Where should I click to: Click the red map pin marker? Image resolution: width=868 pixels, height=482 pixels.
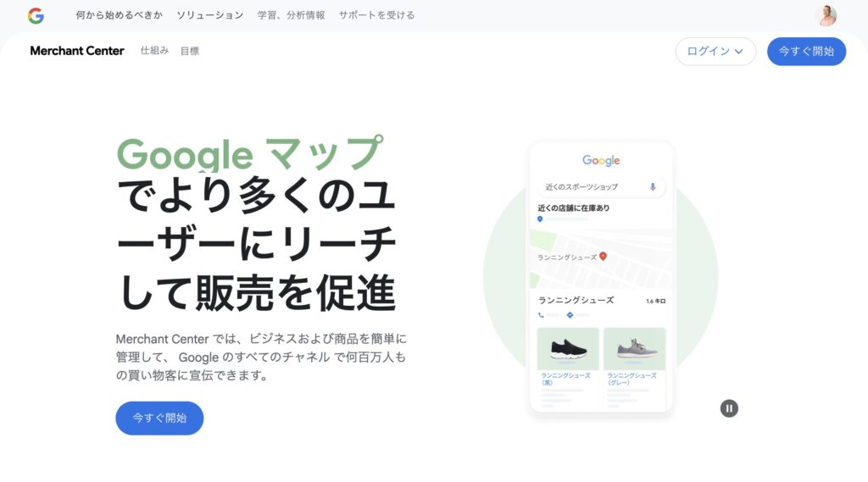click(603, 256)
